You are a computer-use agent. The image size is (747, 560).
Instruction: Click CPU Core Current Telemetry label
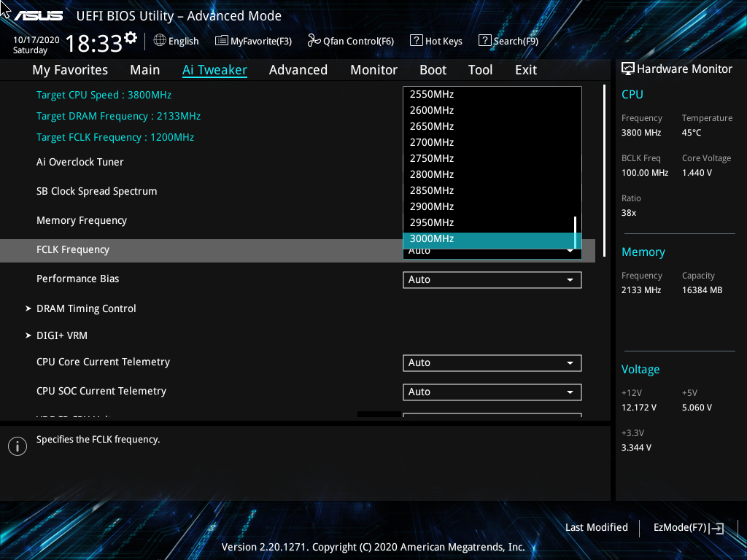[x=103, y=362]
